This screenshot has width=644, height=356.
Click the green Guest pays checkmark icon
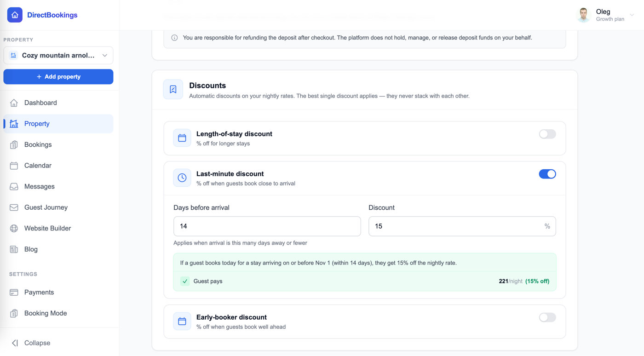185,281
